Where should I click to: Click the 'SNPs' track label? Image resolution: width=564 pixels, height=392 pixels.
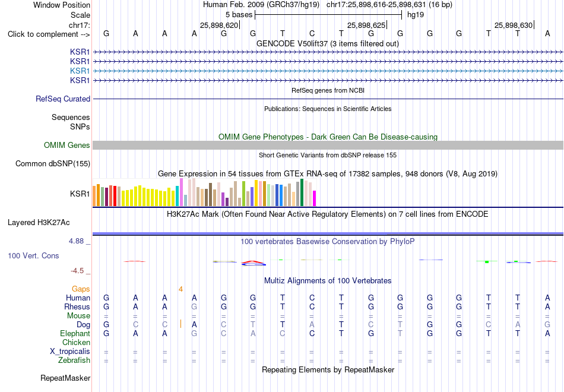click(x=80, y=127)
